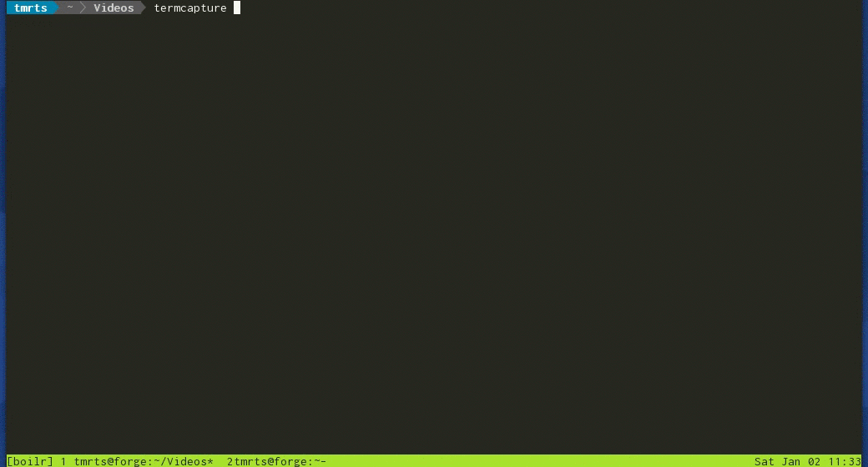This screenshot has width=868, height=467.
Task: Click the 02 day number in status bar
Action: tap(815, 461)
